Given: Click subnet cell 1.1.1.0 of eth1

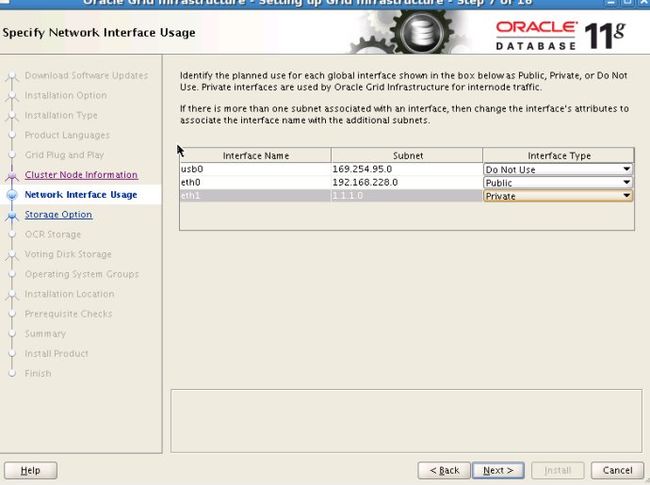Looking at the screenshot, I should (407, 196).
